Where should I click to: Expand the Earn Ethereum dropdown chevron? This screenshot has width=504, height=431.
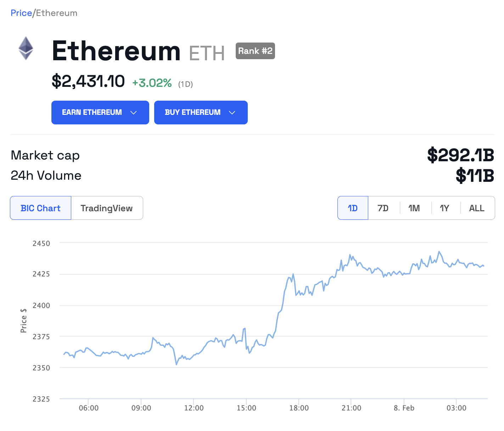[x=134, y=113]
